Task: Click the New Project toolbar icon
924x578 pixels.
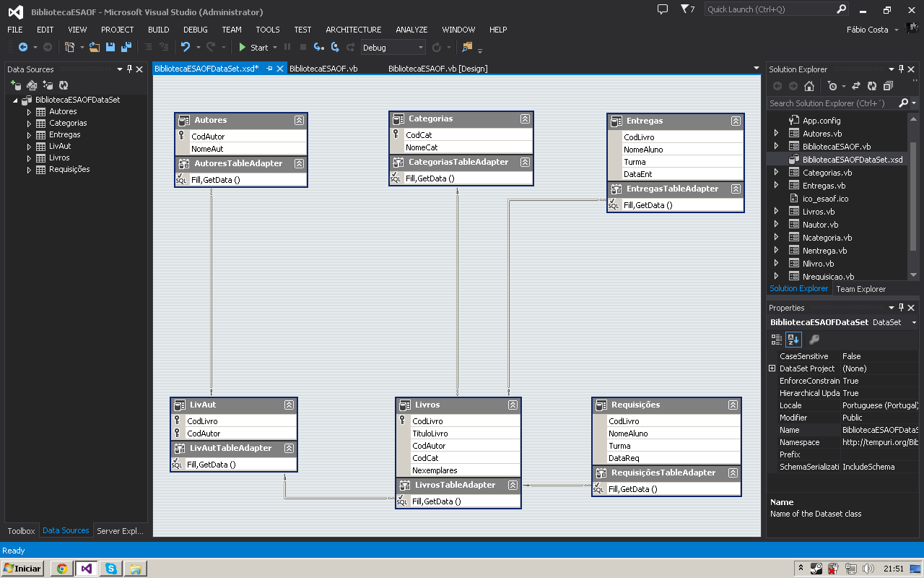Action: (x=70, y=48)
